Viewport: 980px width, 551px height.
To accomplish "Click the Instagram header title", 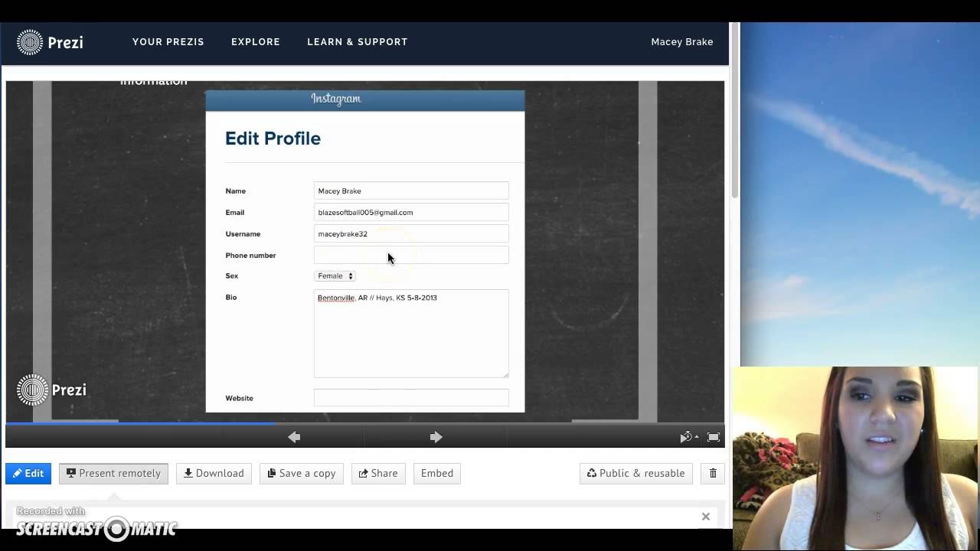I will coord(335,99).
